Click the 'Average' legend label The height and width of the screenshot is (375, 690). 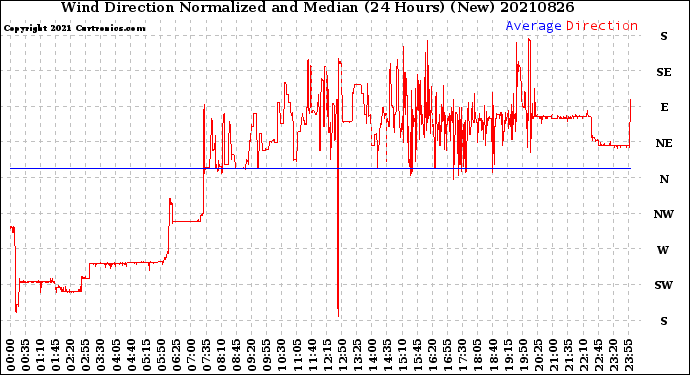(x=533, y=26)
